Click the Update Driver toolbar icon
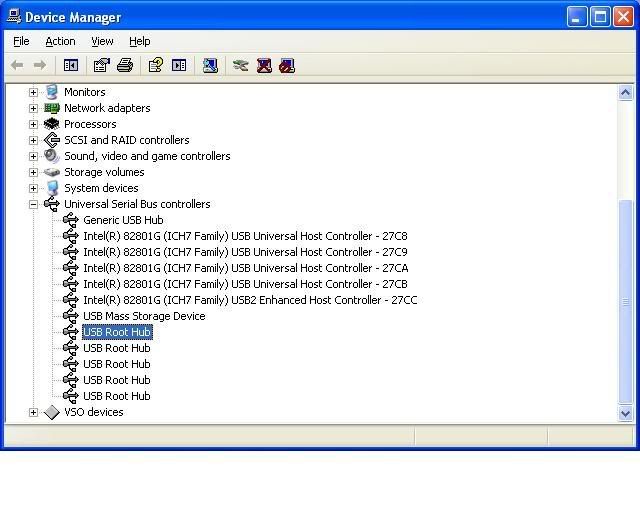The height and width of the screenshot is (524, 640). point(240,65)
